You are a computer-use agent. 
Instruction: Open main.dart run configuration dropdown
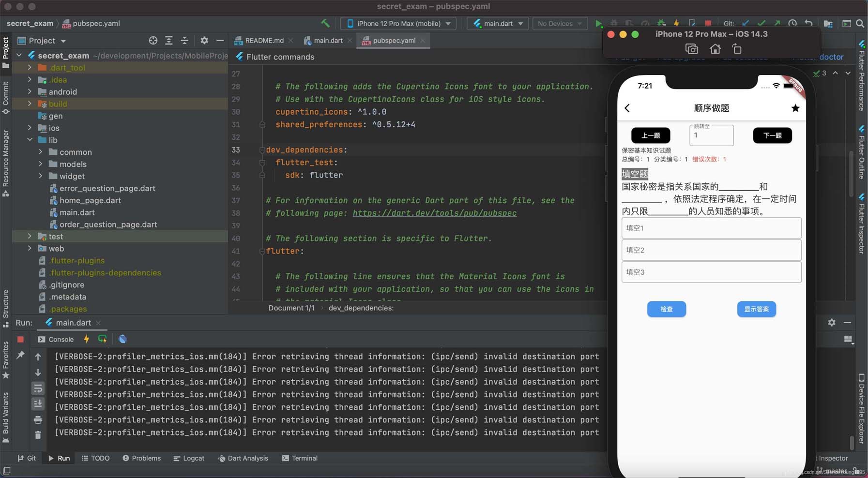[498, 23]
